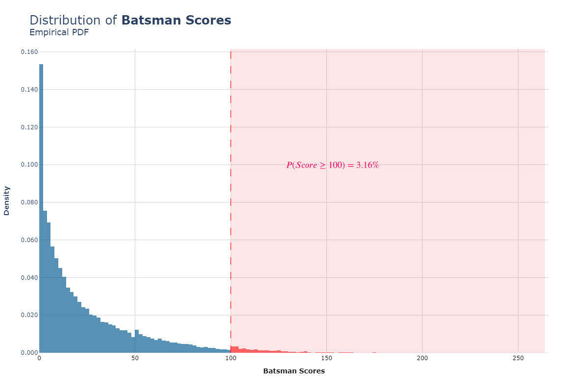Click the 0.020 y-axis tick label

tap(29, 315)
